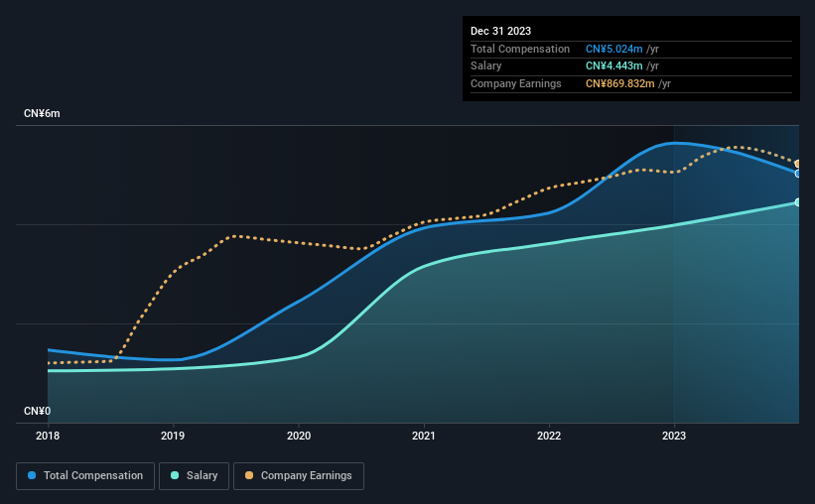Toggle the Total Compensation legend button

85,476
